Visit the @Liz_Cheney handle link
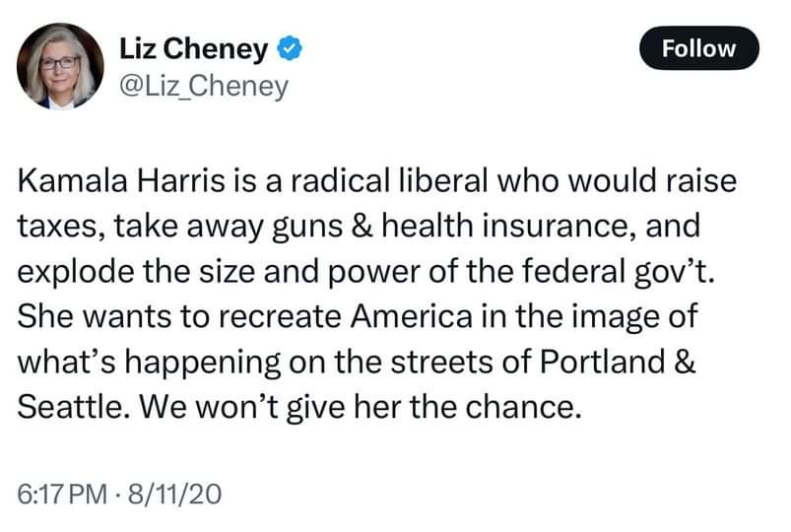Viewport: 791px width, 532px height. (x=204, y=87)
